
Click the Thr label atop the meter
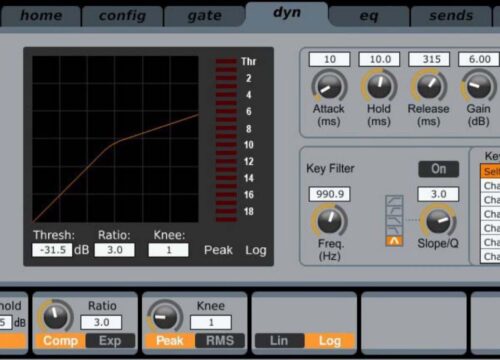coord(248,62)
